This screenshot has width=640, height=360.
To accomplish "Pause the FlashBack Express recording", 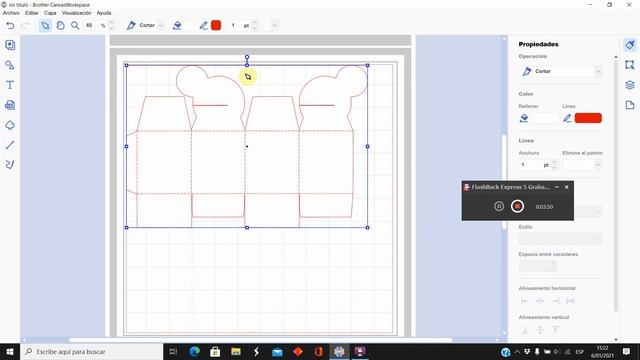I will [499, 206].
